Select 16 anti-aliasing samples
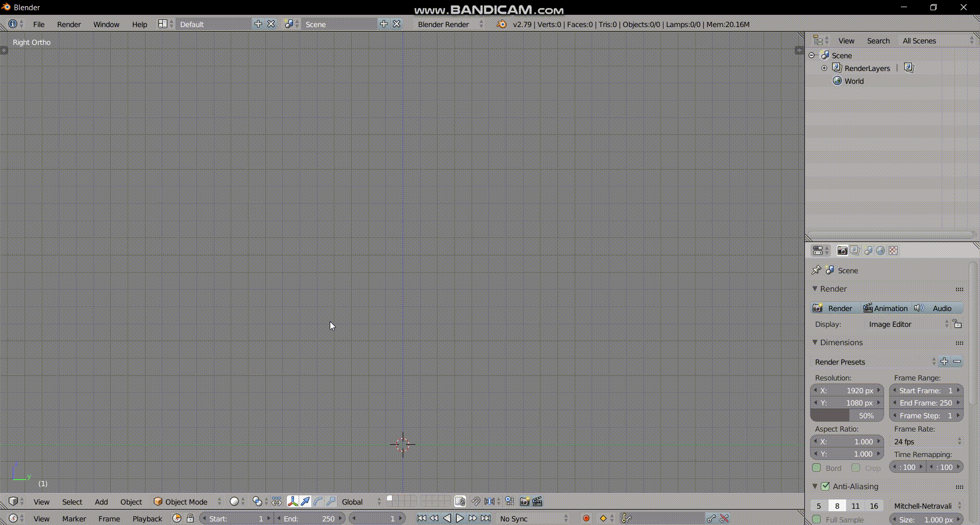 point(874,506)
